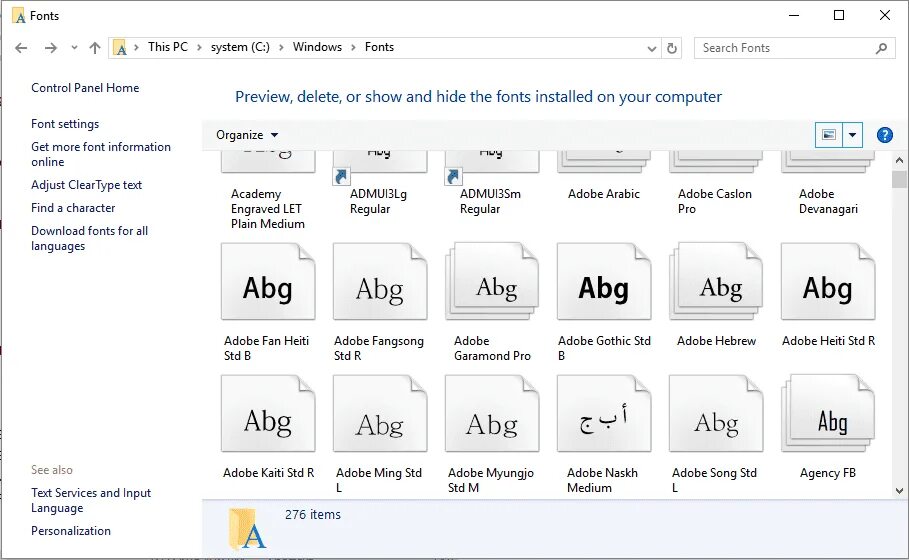Click the scrollbar down arrow
This screenshot has width=909, height=560.
(x=899, y=490)
